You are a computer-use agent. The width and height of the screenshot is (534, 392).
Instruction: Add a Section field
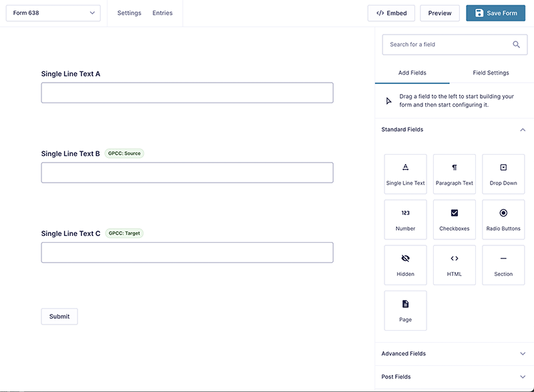tap(503, 265)
